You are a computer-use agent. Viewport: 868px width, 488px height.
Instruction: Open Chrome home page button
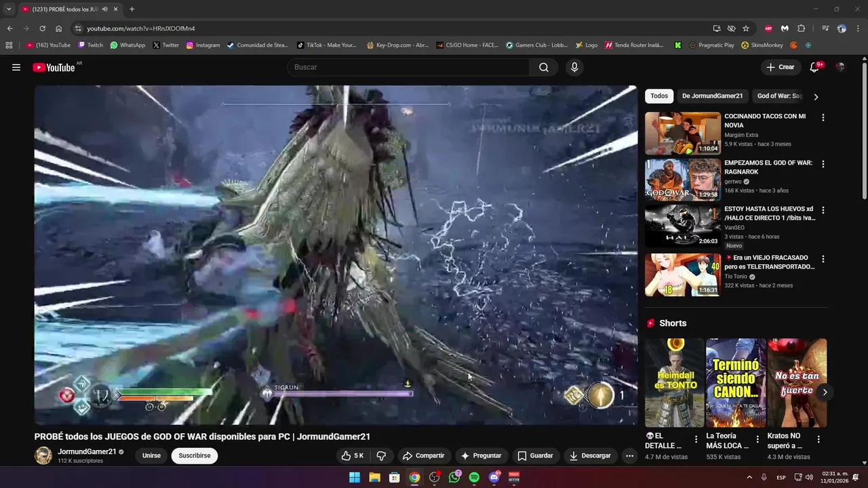click(58, 28)
